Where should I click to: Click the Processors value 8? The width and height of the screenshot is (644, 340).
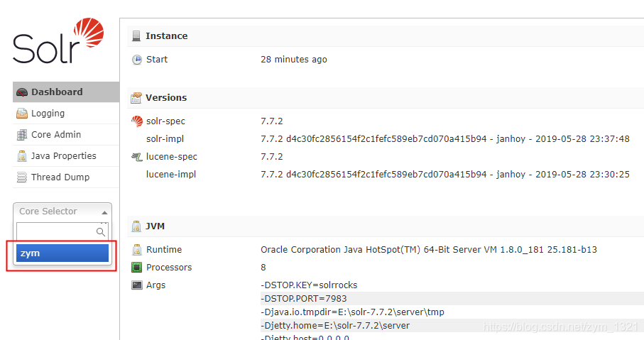tap(263, 268)
